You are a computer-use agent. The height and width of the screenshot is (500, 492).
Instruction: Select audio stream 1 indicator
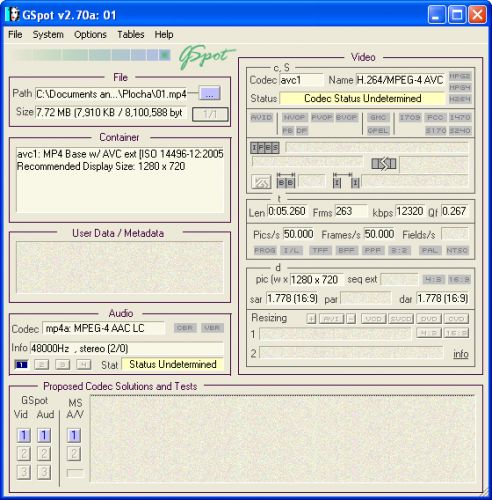(22, 364)
